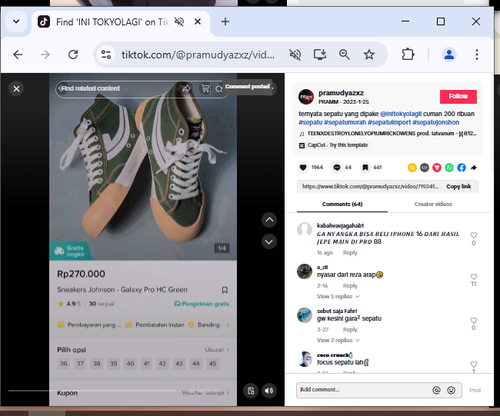Reply to sebut saja Fahri's comment

pyautogui.click(x=350, y=330)
